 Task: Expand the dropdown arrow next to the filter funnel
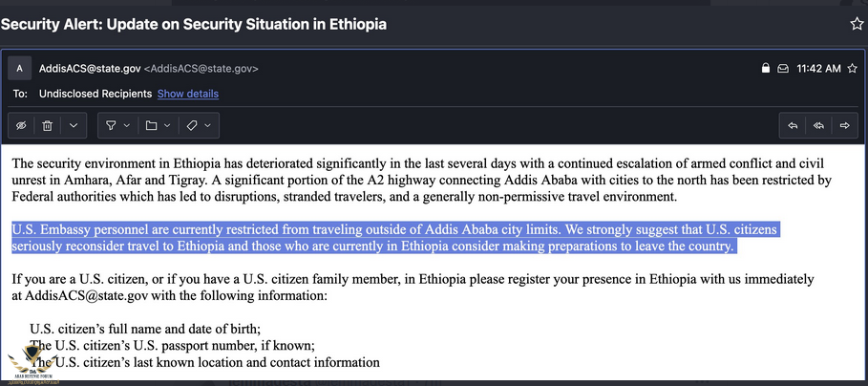point(127,125)
